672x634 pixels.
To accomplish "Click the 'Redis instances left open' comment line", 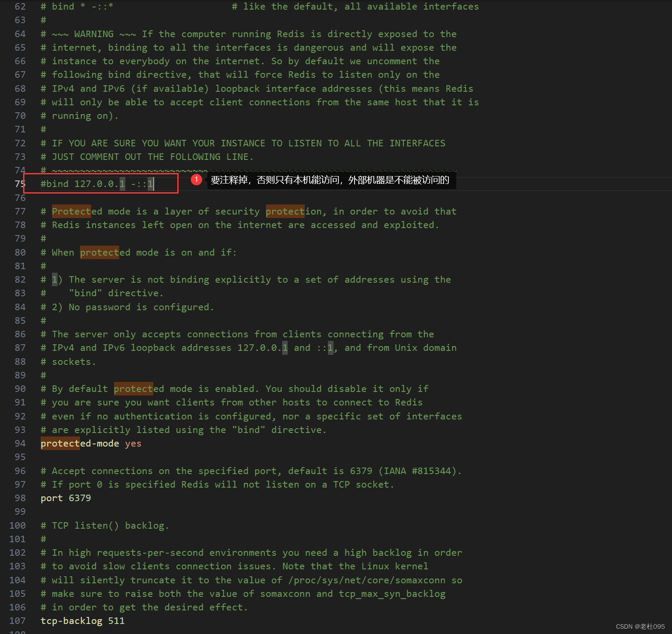I will (x=240, y=225).
